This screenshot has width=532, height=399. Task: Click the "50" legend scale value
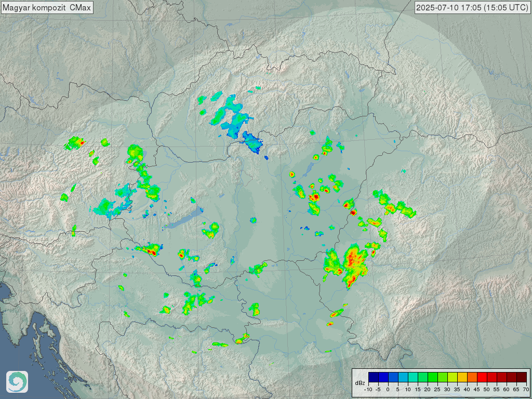click(x=486, y=390)
